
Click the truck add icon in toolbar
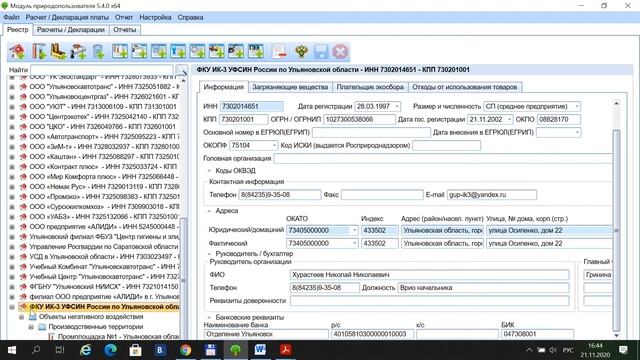pyautogui.click(x=78, y=51)
